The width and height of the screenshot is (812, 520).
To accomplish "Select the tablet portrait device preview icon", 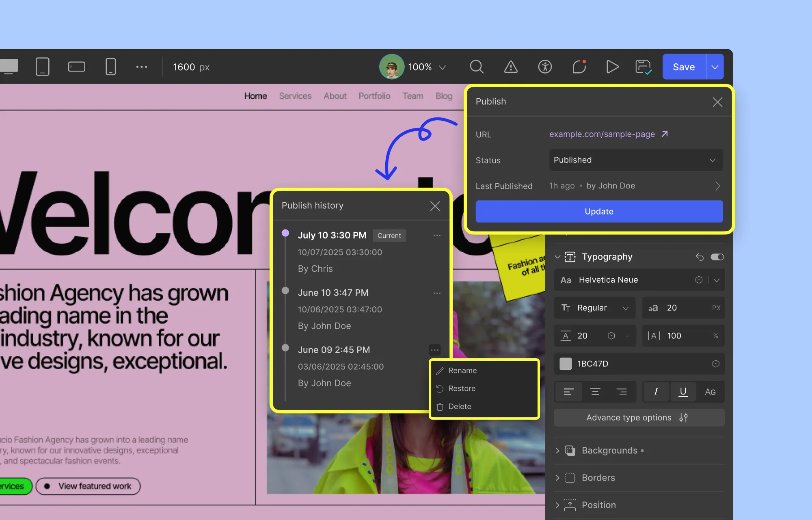I will tap(43, 67).
